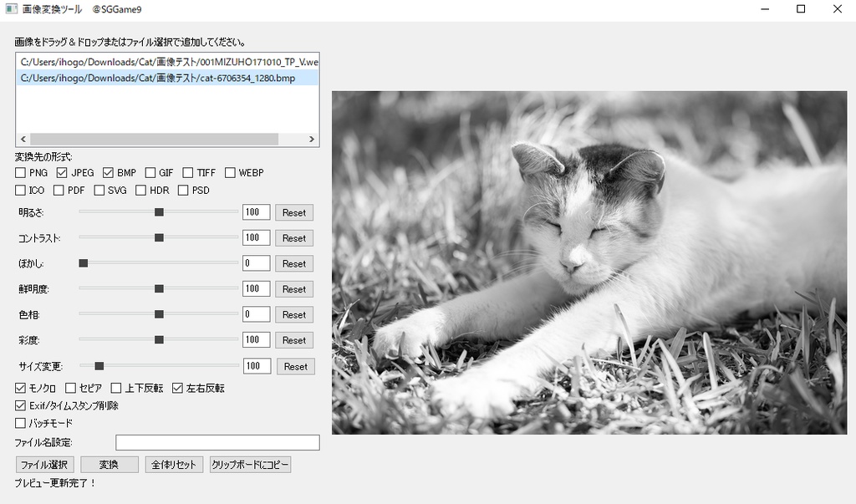The width and height of the screenshot is (856, 504).
Task: Click the プレビュー更新完了！ status text
Action: 55,483
